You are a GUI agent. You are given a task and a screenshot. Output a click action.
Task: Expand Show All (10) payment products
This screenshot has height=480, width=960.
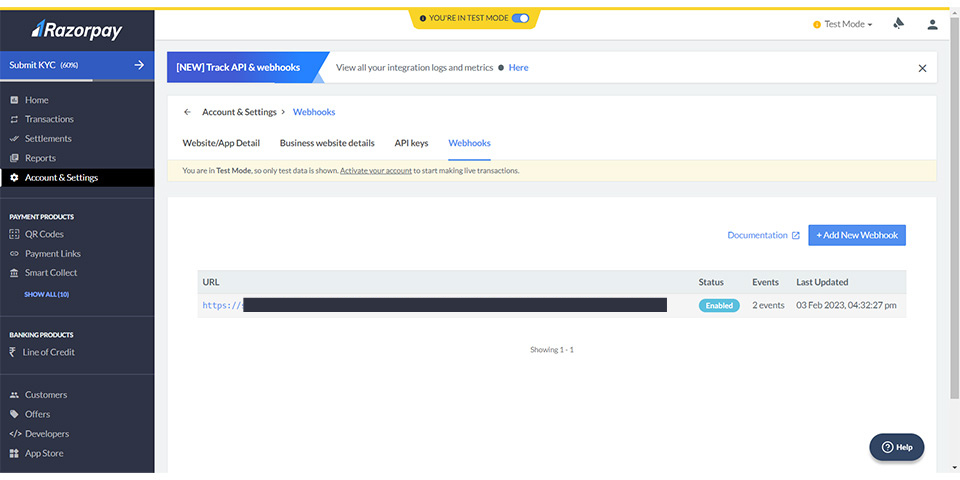(x=46, y=294)
